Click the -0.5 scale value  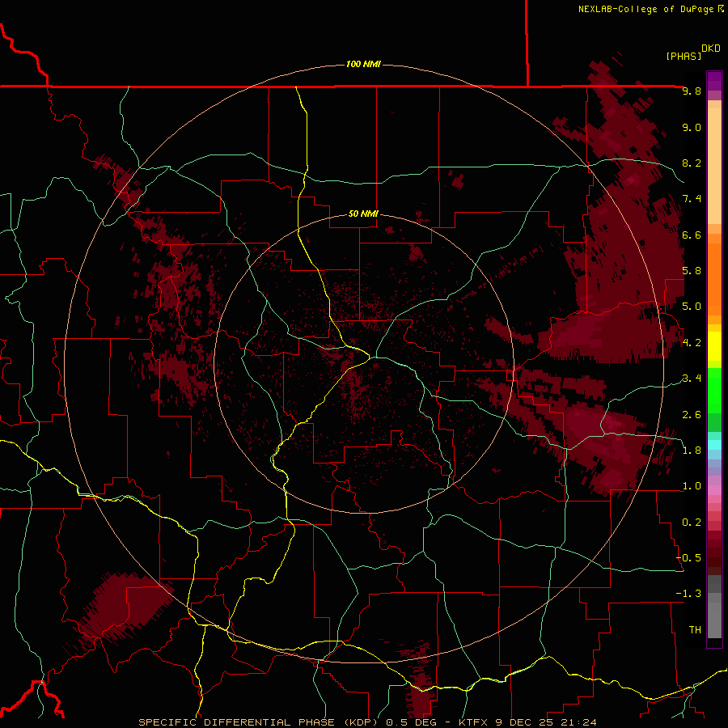pos(688,558)
